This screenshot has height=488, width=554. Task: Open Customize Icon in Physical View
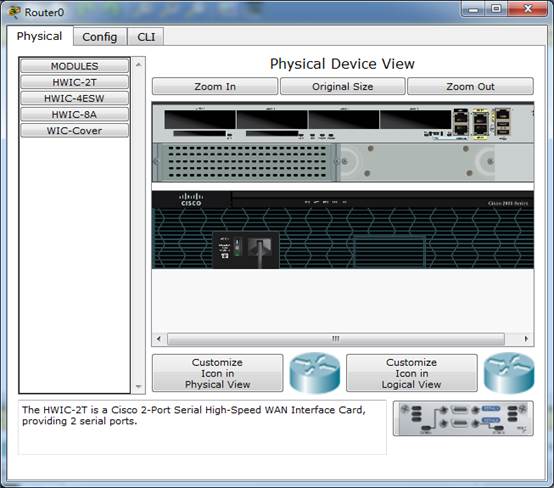(x=217, y=373)
